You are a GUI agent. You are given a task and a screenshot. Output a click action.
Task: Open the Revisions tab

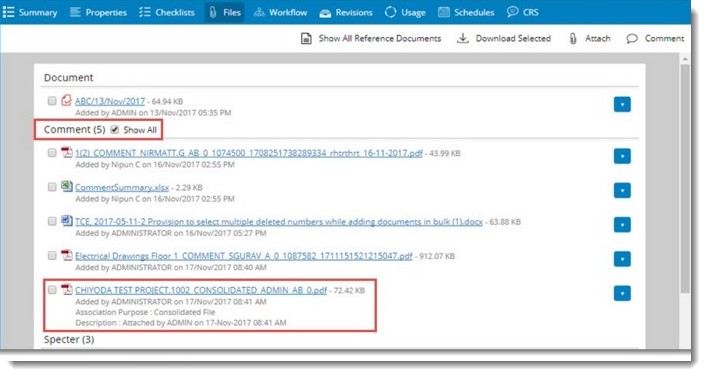[346, 12]
